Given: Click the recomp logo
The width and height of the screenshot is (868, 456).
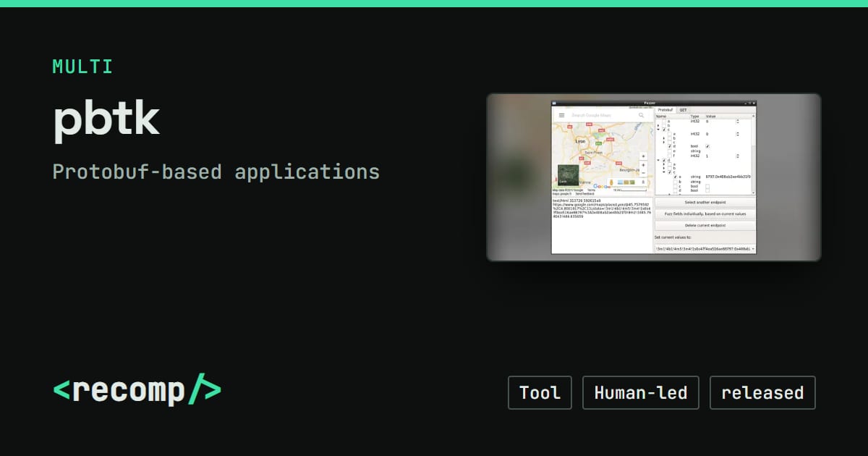Looking at the screenshot, I should [137, 391].
